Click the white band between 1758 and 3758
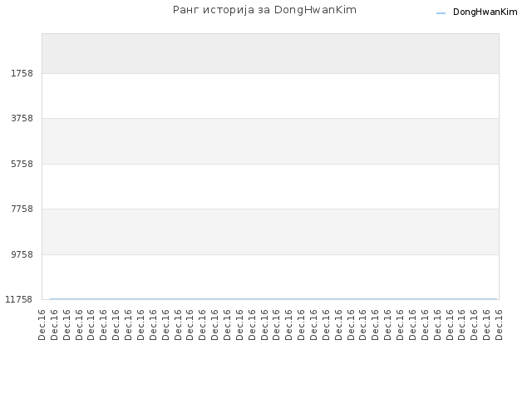Viewport: 532px width, 399px height. coord(270,96)
